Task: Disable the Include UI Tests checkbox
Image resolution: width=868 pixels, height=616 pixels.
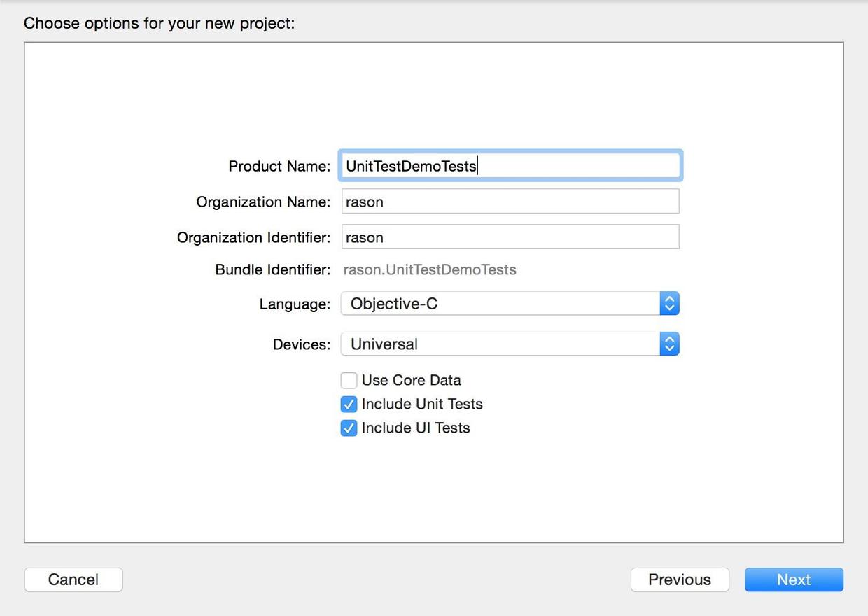Action: [x=349, y=428]
